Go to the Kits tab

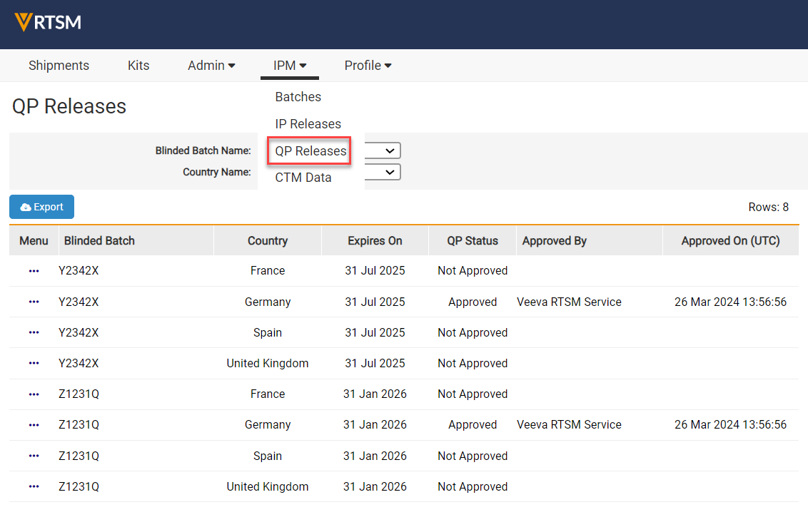click(138, 66)
